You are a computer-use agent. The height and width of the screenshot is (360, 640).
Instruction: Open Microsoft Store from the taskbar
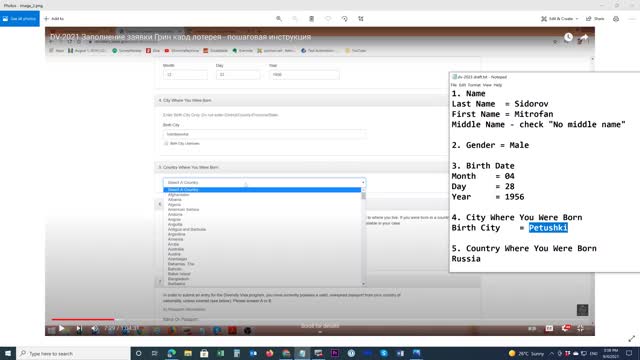pos(204,353)
